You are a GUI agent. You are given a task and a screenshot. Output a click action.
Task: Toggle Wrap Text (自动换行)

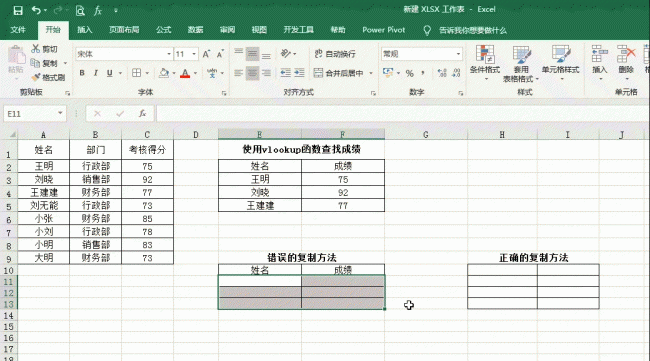click(335, 54)
